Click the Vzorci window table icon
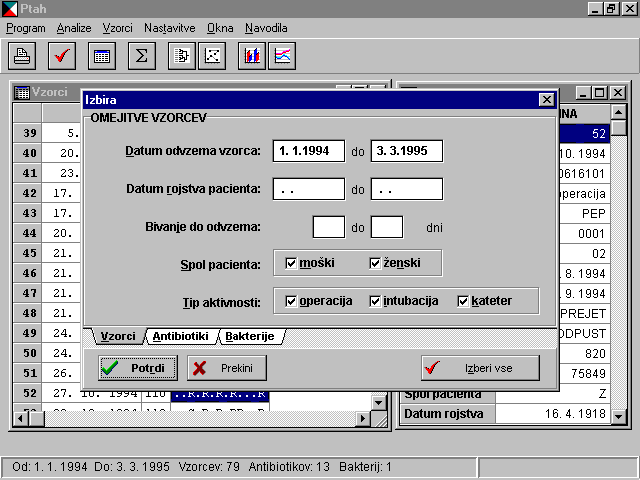Screen dimensions: 640x480 coord(22,93)
